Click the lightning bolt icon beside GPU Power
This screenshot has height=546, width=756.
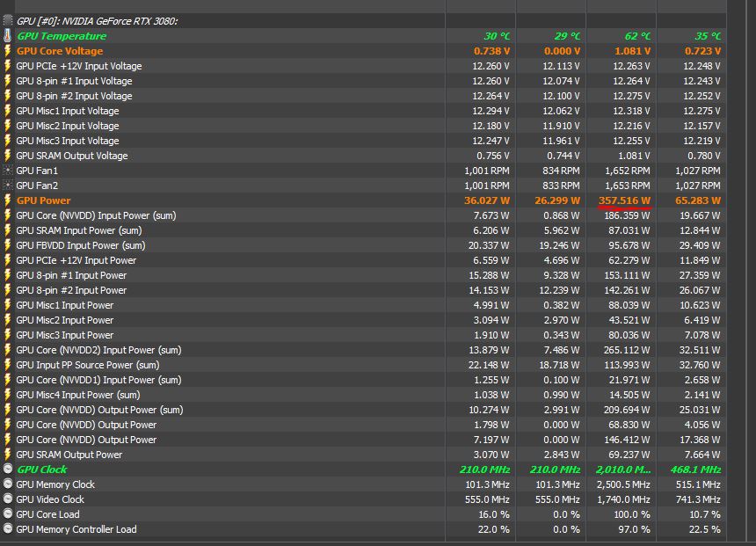click(8, 200)
